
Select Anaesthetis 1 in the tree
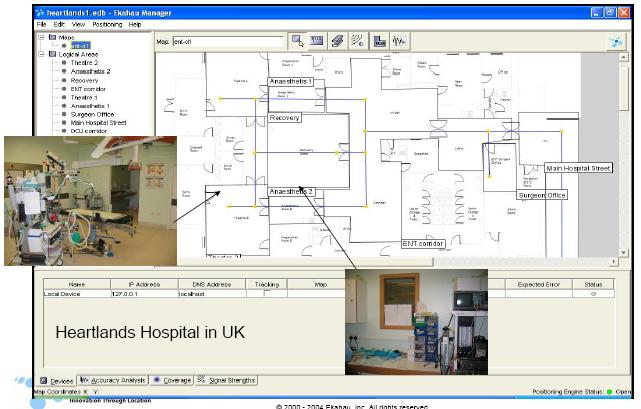(x=90, y=106)
